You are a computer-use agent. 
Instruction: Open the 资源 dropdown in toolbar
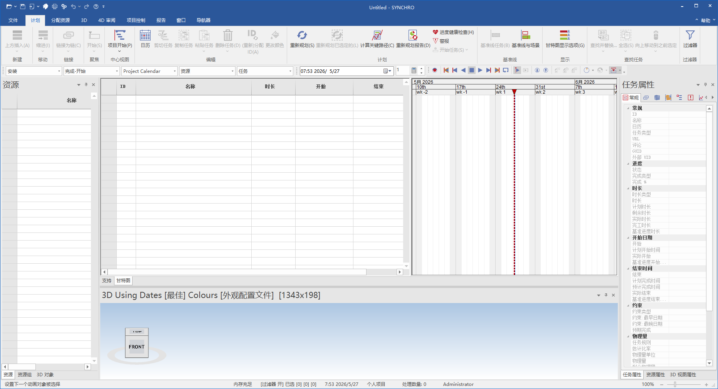pyautogui.click(x=207, y=71)
